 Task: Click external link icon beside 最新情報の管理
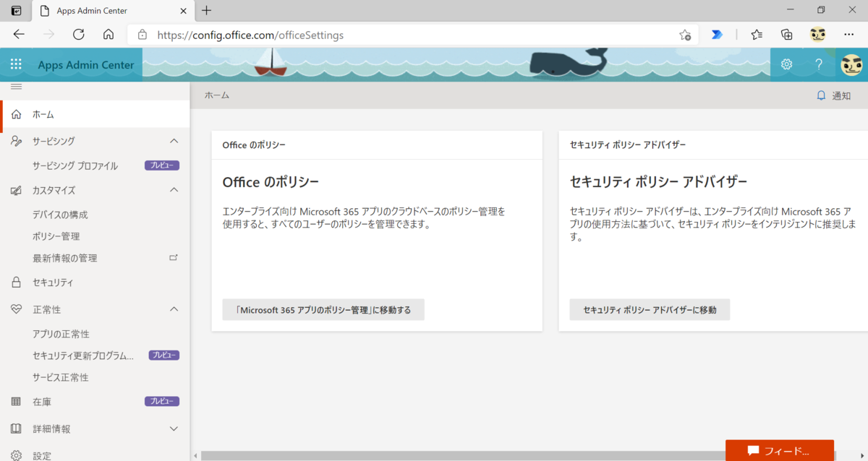click(173, 257)
